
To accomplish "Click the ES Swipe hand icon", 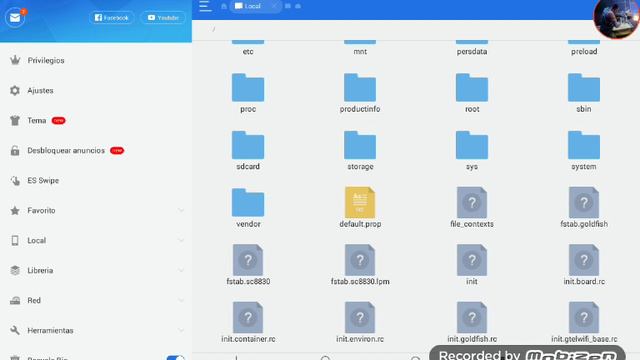I will click(15, 180).
